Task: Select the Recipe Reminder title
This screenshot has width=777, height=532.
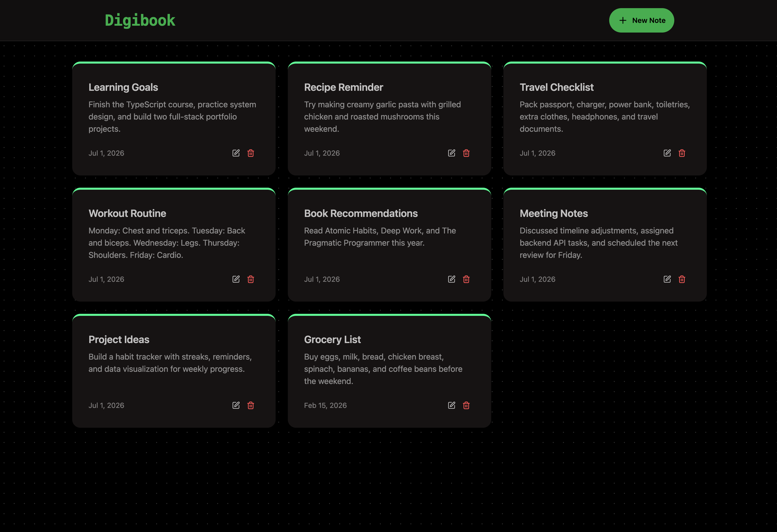Action: coord(344,87)
